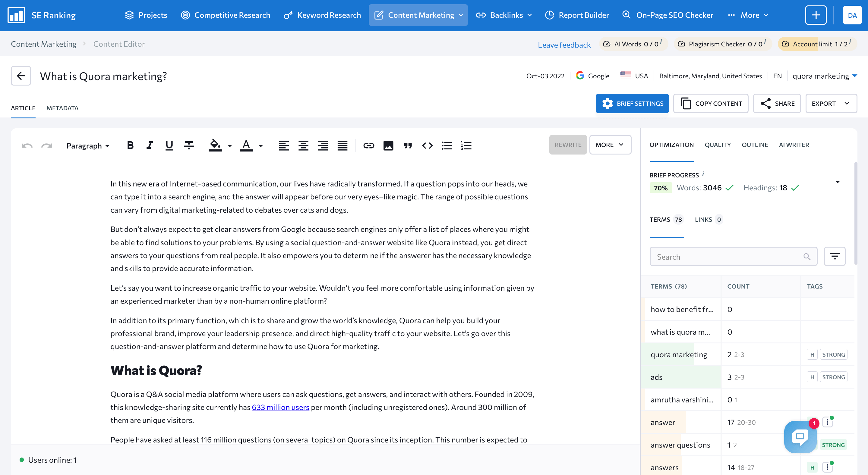Align text left
868x475 pixels.
tap(284, 145)
